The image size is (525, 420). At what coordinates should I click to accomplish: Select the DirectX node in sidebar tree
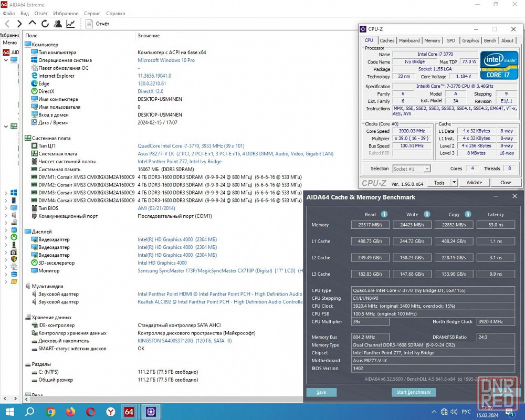(14, 237)
